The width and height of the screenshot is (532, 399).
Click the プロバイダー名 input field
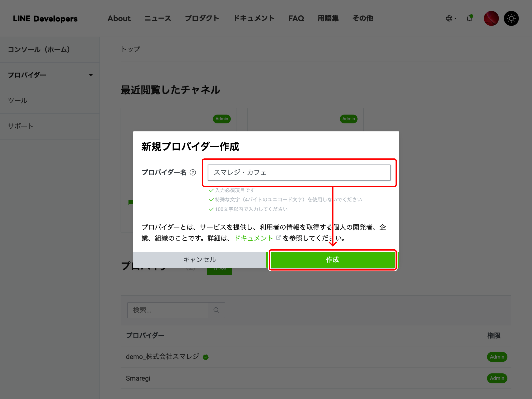(299, 172)
